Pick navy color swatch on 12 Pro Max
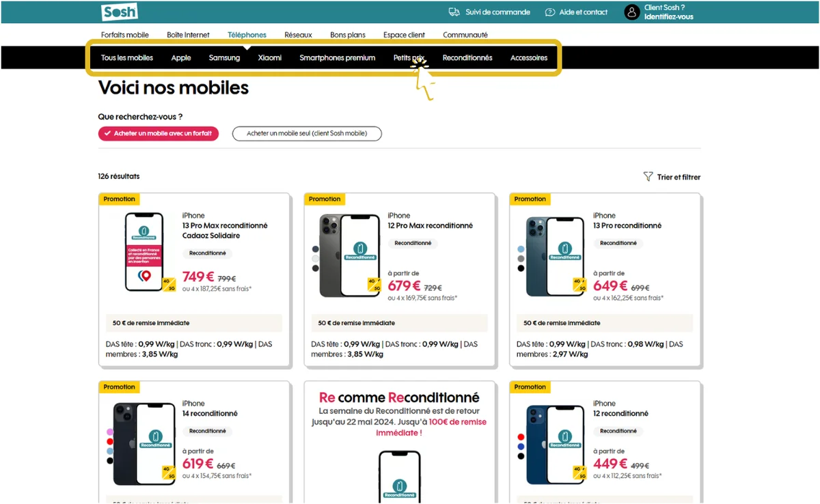 pyautogui.click(x=315, y=249)
